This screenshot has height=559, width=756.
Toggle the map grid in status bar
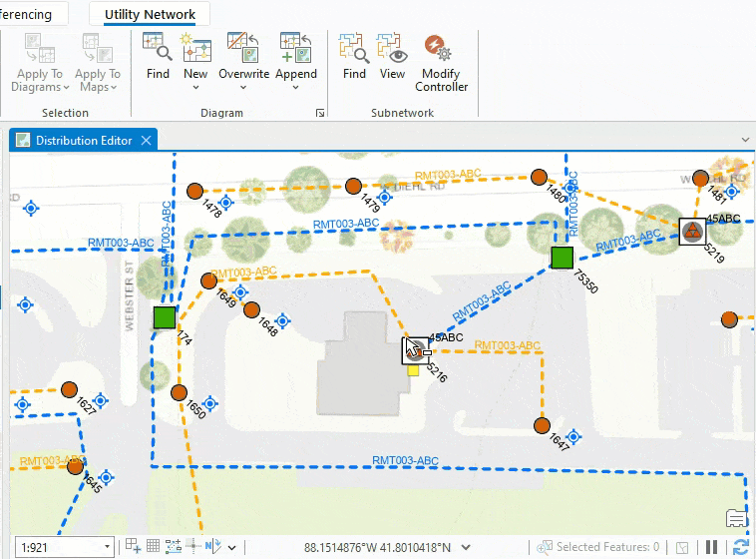click(153, 546)
